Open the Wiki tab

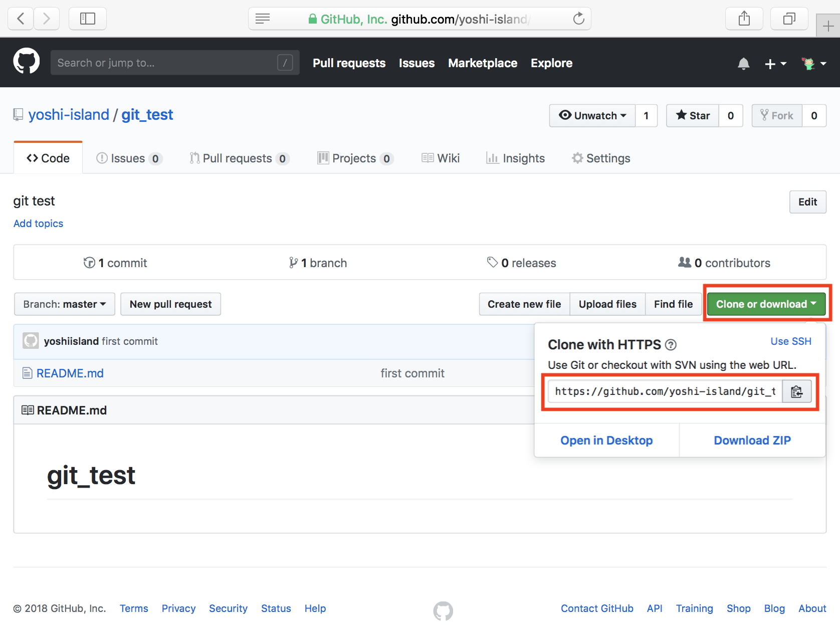point(441,158)
